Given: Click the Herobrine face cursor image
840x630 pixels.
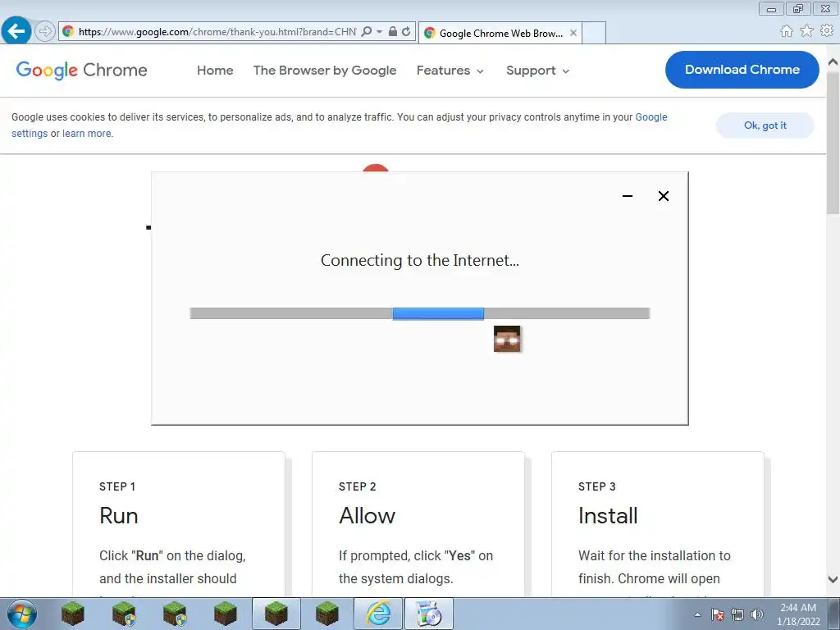Looking at the screenshot, I should coord(507,339).
